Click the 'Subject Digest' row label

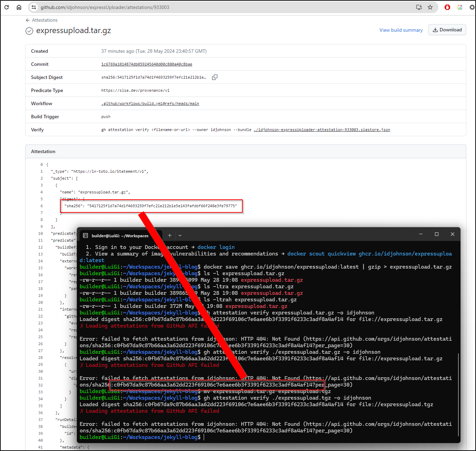pyautogui.click(x=47, y=77)
